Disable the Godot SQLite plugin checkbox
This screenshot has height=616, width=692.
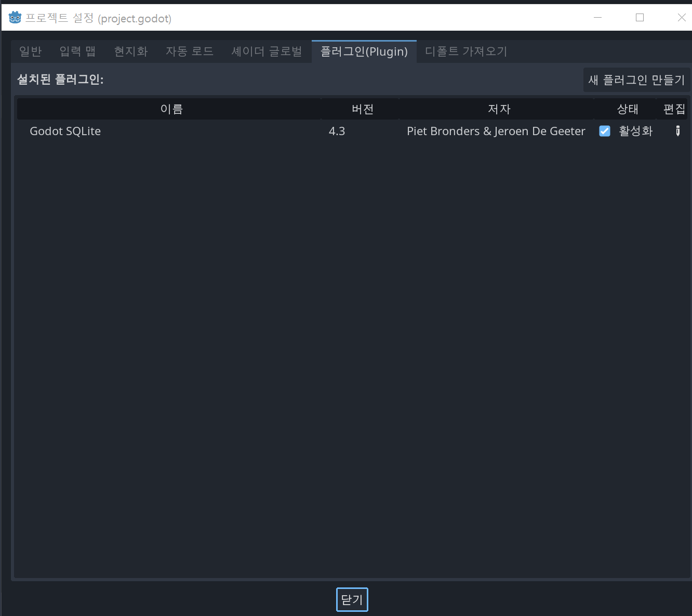[605, 131]
